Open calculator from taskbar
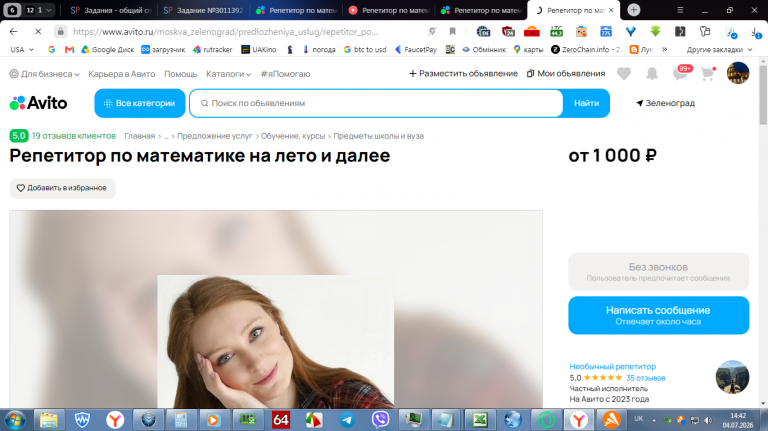 pos(181,420)
